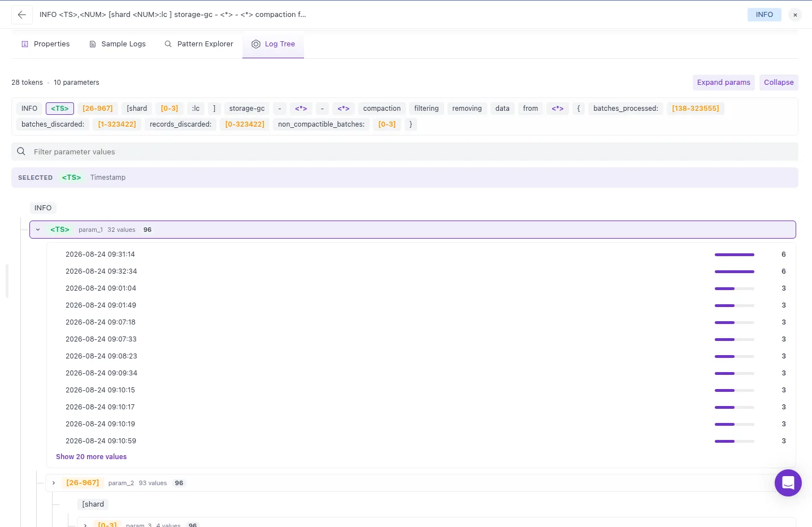Close the pattern detail panel
This screenshot has height=527, width=812.
pos(795,15)
